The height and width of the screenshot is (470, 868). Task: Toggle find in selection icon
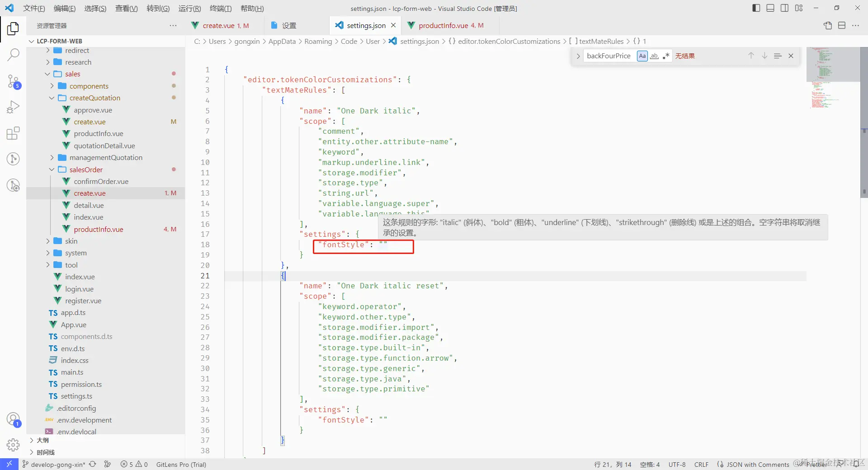pyautogui.click(x=778, y=56)
